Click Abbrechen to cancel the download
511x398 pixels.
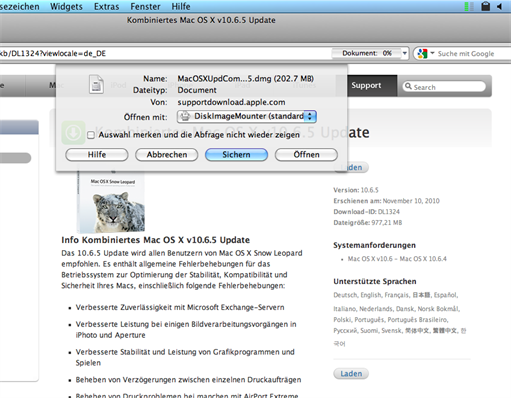[x=167, y=155]
